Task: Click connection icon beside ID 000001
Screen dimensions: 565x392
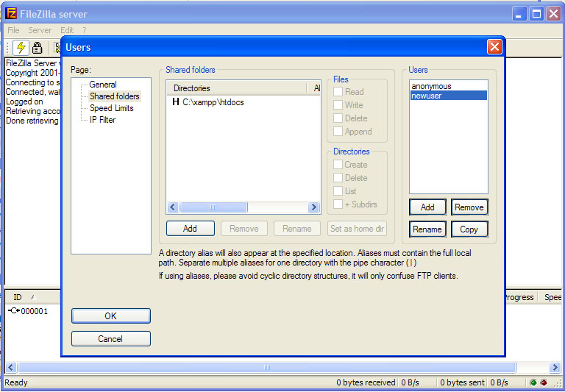Action: 14,310
